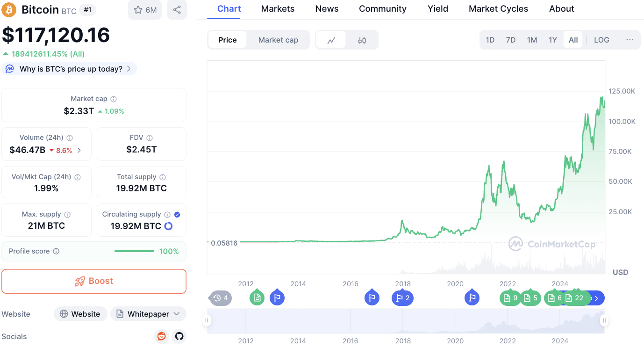Click the circulating supply ring indicator
Image resolution: width=644 pixels, height=348 pixels.
pyautogui.click(x=168, y=226)
